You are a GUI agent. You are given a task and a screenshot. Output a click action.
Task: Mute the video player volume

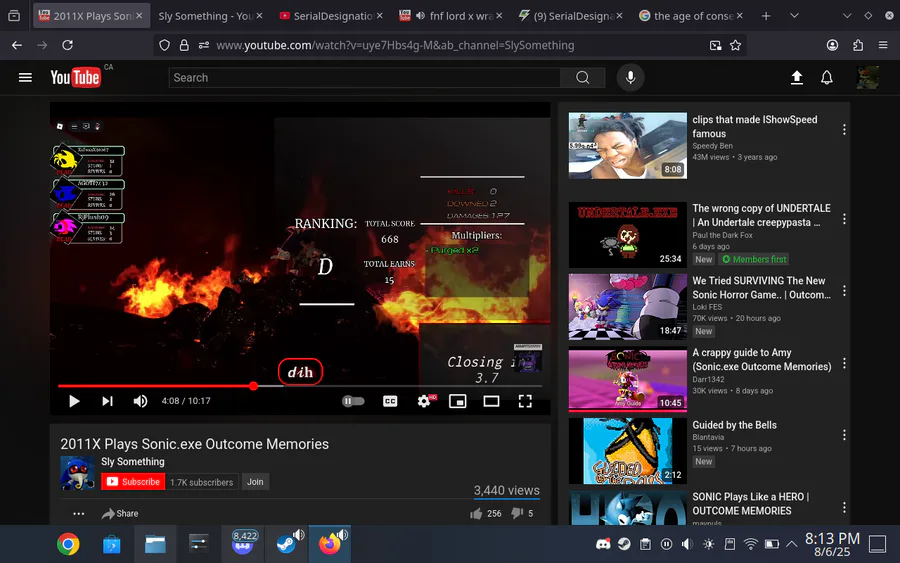point(140,401)
